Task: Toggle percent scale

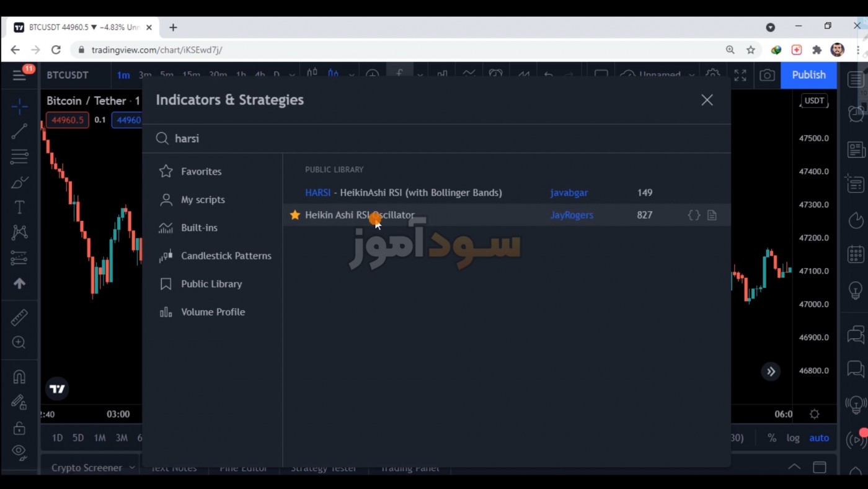Action: point(772,438)
